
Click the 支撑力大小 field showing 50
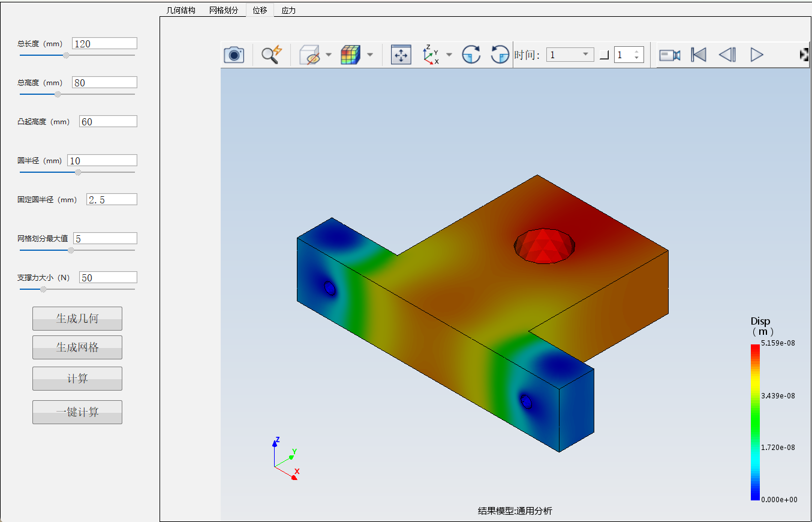click(x=108, y=277)
